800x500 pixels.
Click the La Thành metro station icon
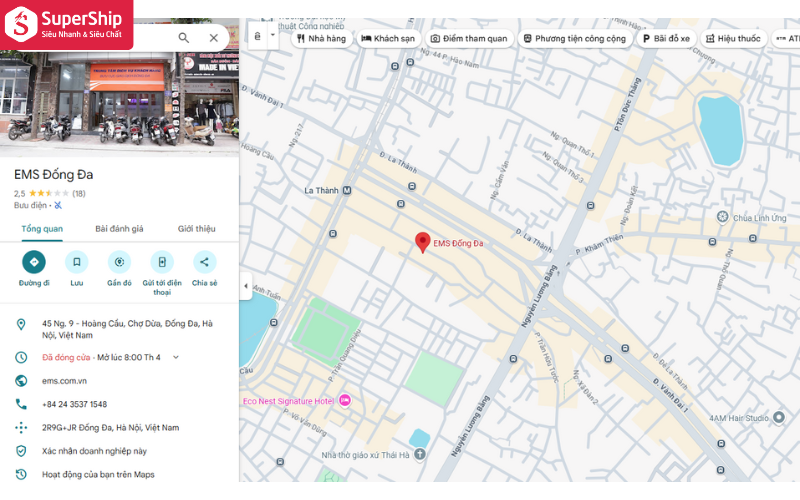pyautogui.click(x=347, y=190)
